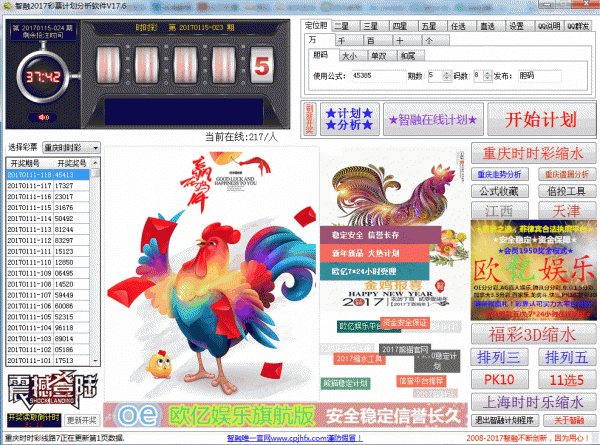This screenshot has width=600, height=445.
Task: Select draw row 20170111-101 17513
Action: click(x=48, y=360)
